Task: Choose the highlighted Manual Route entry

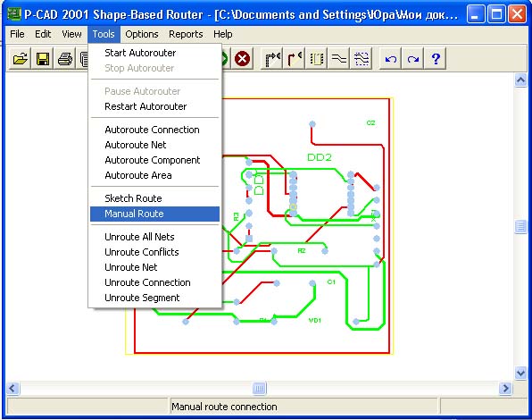Action: coord(154,214)
